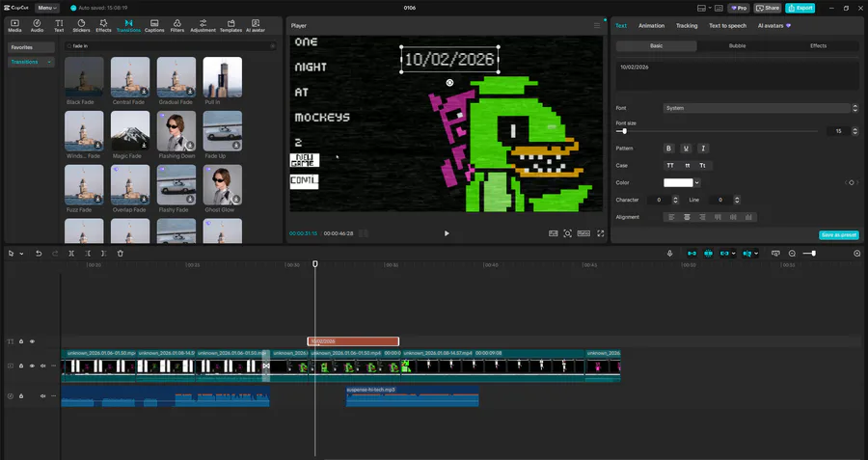This screenshot has width=868, height=460.
Task: Open the Adjustment panel
Action: [x=203, y=25]
